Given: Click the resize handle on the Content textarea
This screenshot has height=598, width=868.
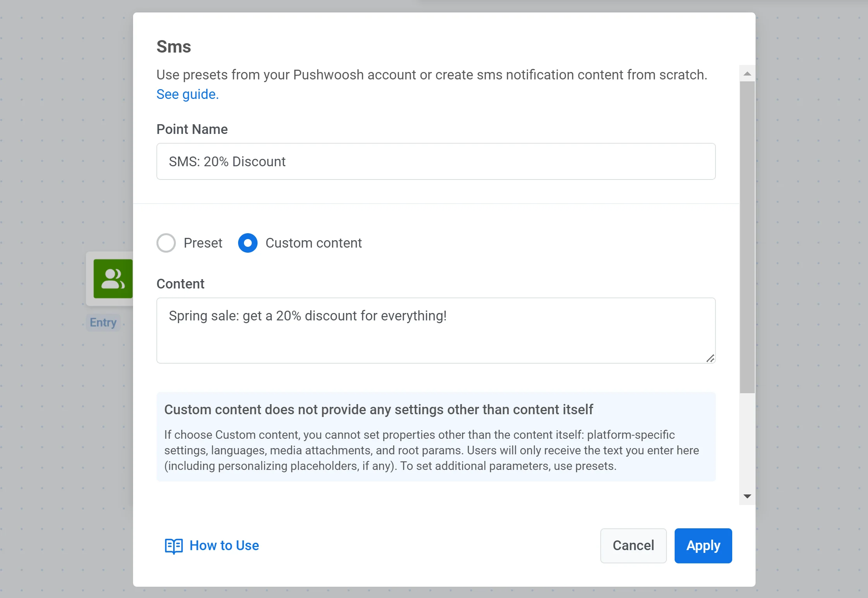Looking at the screenshot, I should 710,358.
